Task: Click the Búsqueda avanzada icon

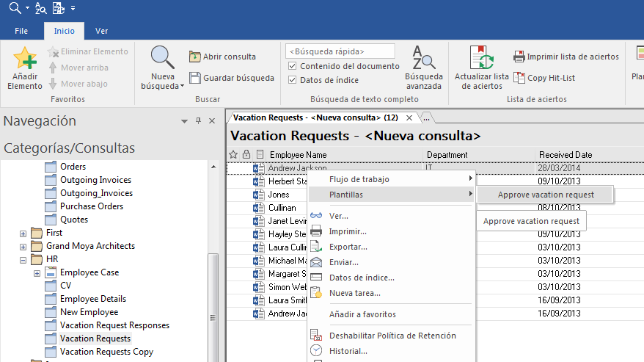Action: click(x=423, y=58)
